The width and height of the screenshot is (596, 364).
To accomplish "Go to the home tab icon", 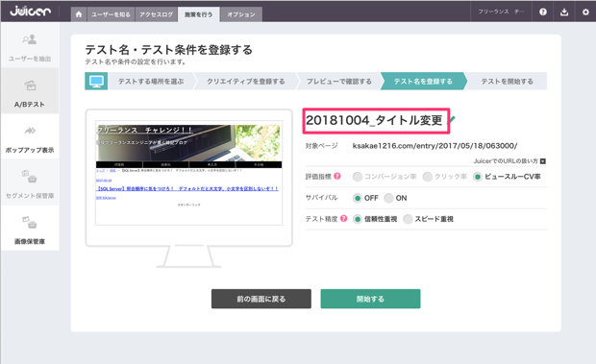I will coord(79,14).
